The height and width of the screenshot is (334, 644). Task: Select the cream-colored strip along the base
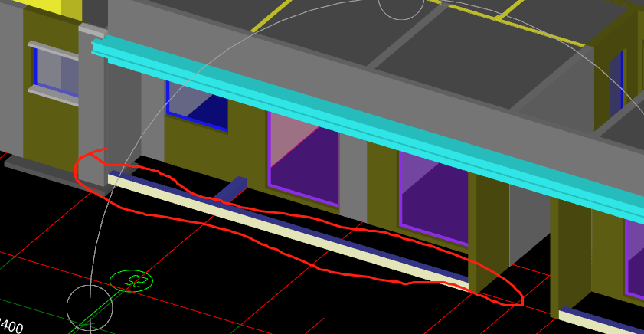click(287, 232)
